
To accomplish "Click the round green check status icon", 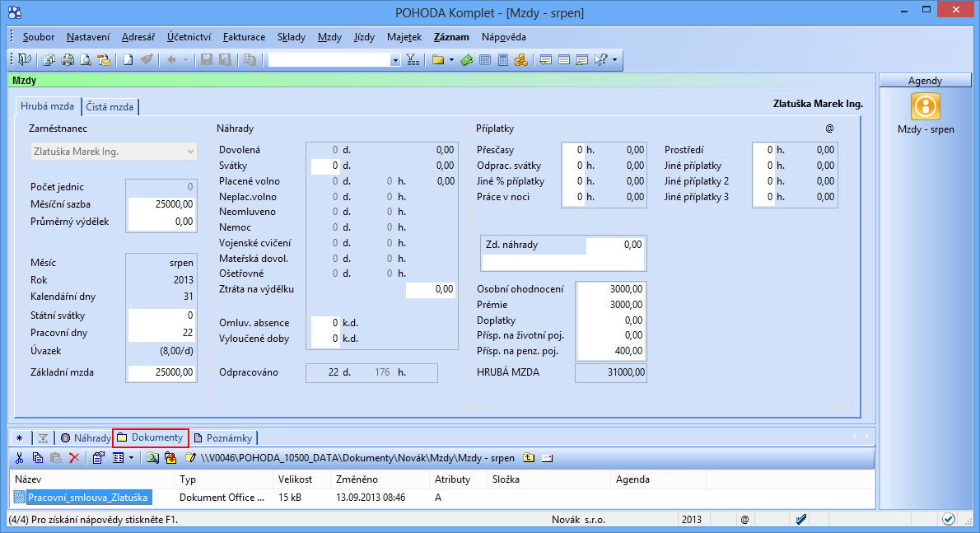I will [x=949, y=519].
